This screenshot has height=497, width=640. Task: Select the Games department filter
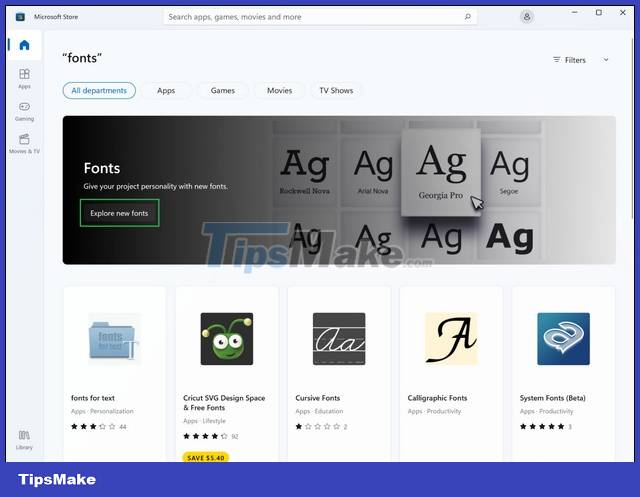click(x=223, y=91)
